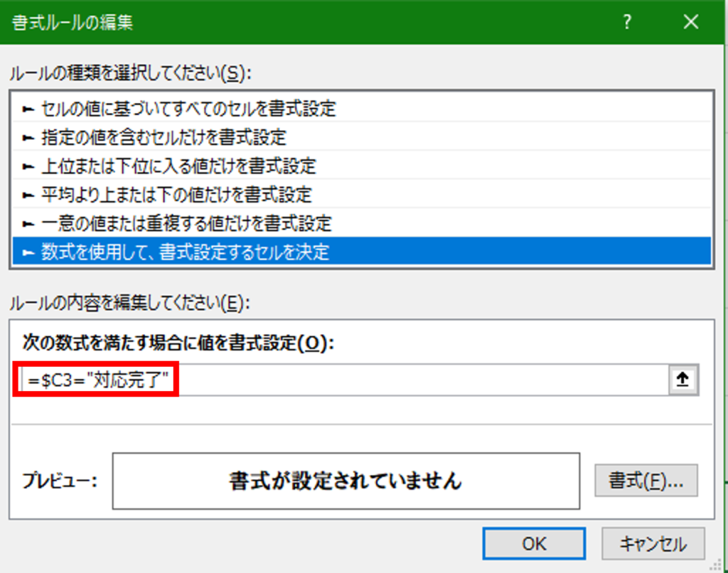Screen dimensions: 728x573
Task: Click the dialog title 書式ルールの編集
Action: point(73,22)
